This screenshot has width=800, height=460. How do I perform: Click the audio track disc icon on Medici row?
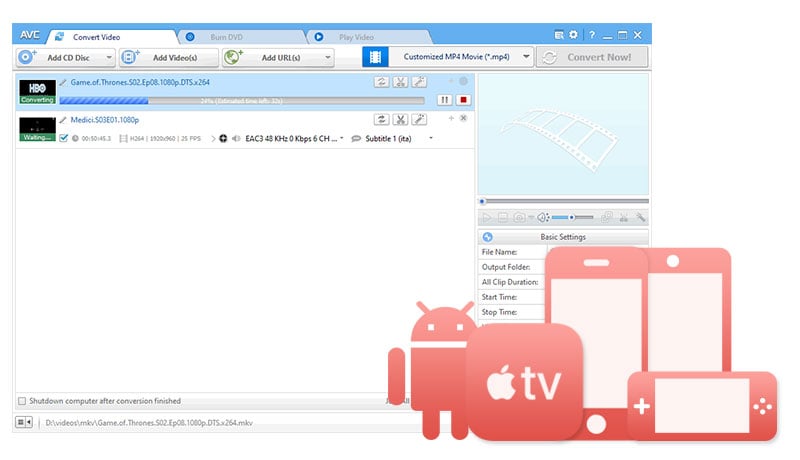click(223, 138)
